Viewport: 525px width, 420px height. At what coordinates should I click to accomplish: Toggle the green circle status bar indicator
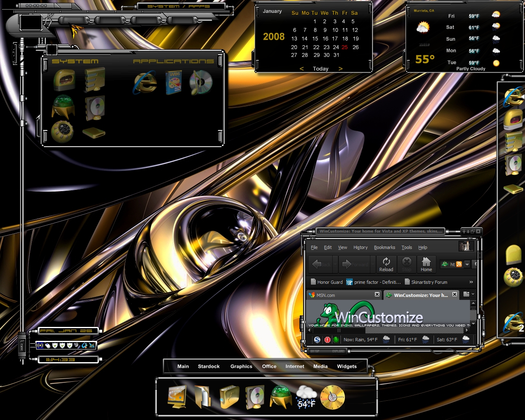click(x=336, y=340)
